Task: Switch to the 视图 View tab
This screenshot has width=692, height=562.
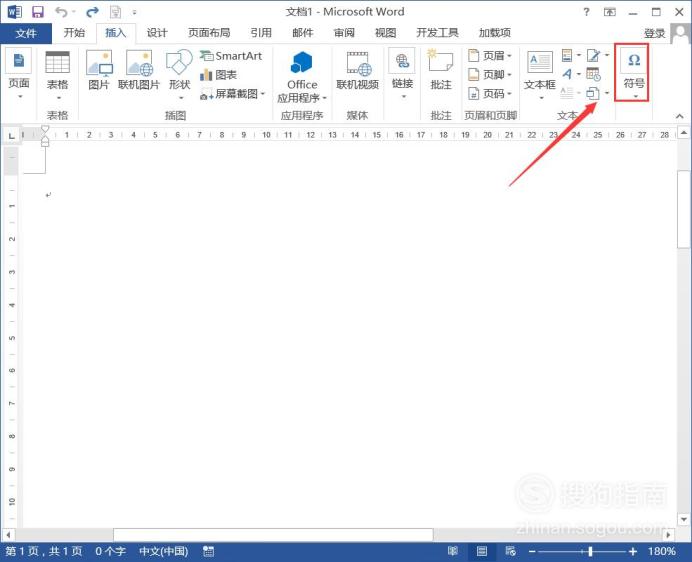Action: (385, 33)
